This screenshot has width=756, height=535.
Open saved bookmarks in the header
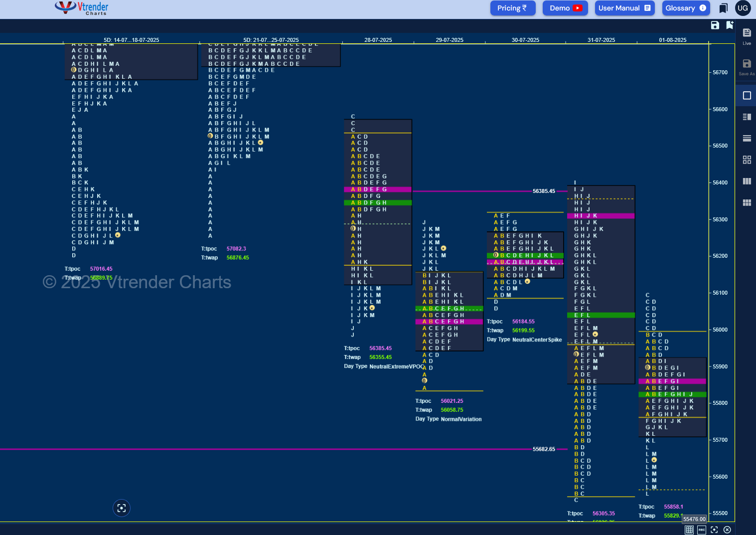coord(723,8)
